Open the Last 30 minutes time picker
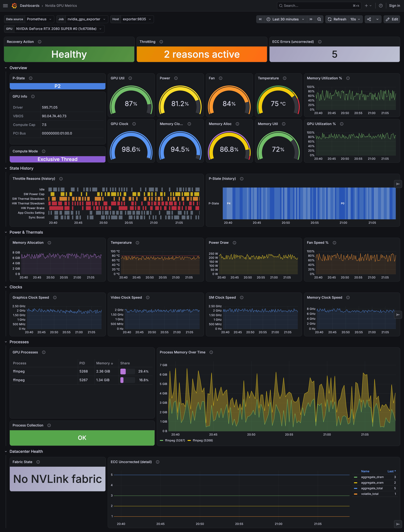Screen dimensions: 404x532 pyautogui.click(x=286, y=19)
